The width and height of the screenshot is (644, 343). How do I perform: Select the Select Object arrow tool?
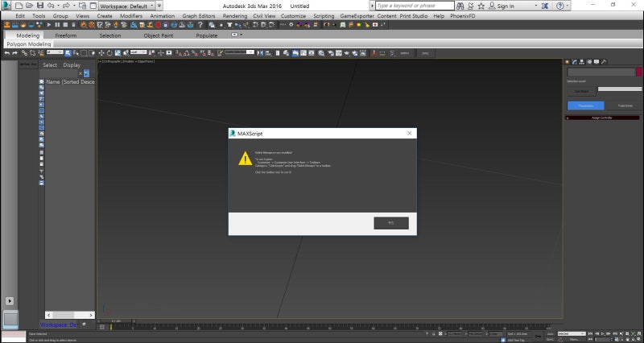68,53
